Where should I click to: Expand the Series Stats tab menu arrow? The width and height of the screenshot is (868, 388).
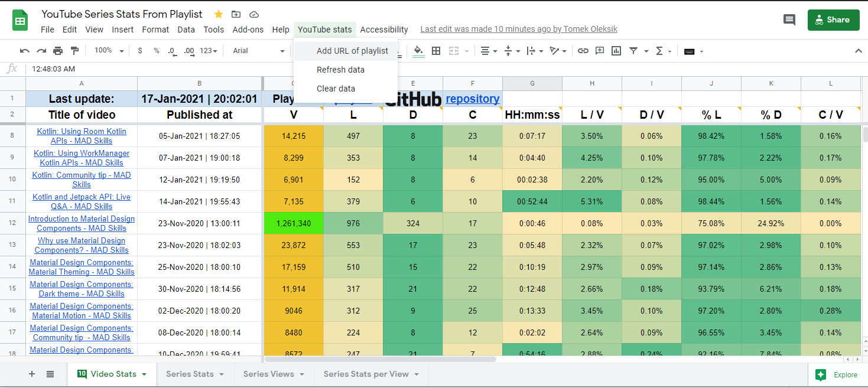pos(222,374)
